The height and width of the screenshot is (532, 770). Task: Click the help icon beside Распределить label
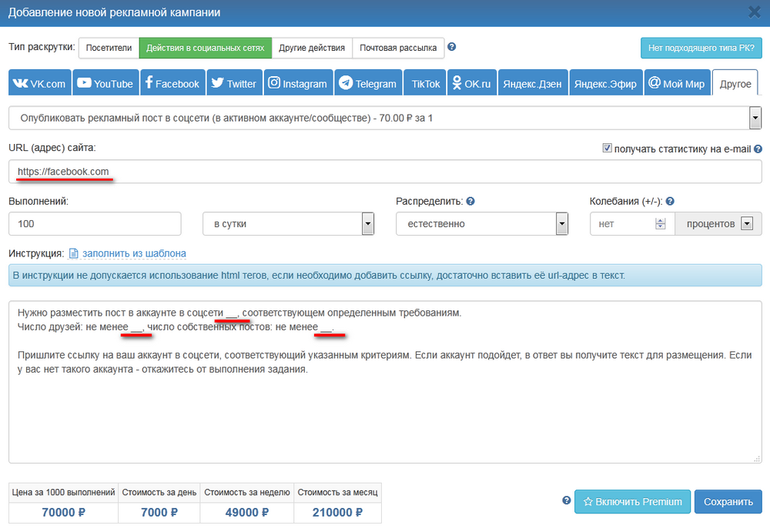click(470, 201)
